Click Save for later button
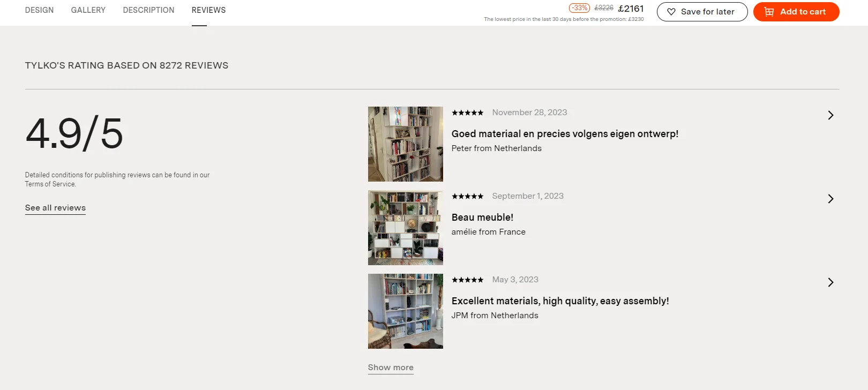The image size is (868, 390). (702, 12)
